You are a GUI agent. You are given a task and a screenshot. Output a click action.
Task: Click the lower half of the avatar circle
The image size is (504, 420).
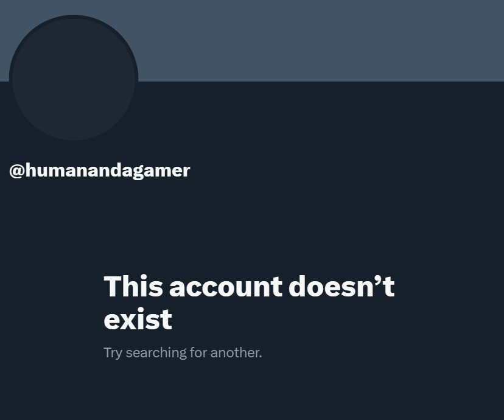[x=74, y=109]
